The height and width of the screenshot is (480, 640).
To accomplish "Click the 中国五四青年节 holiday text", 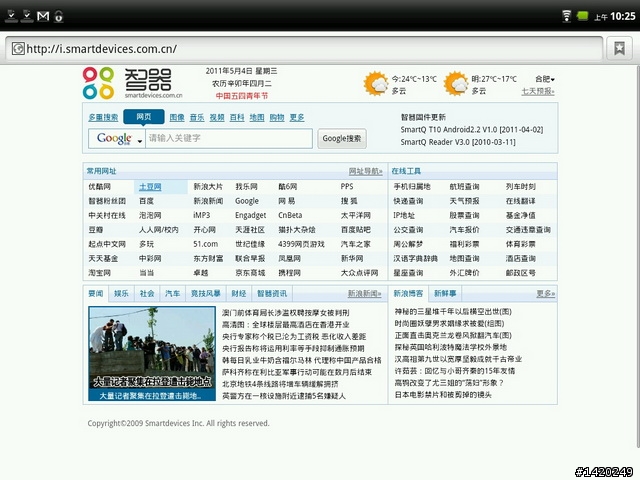I will [x=242, y=96].
